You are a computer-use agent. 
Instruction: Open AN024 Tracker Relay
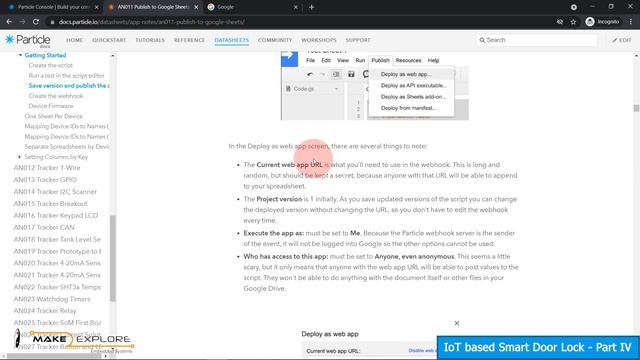tap(45, 311)
